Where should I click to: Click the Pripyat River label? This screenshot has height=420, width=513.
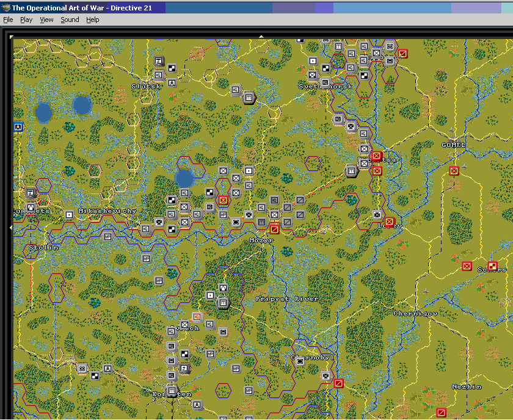[x=287, y=299]
